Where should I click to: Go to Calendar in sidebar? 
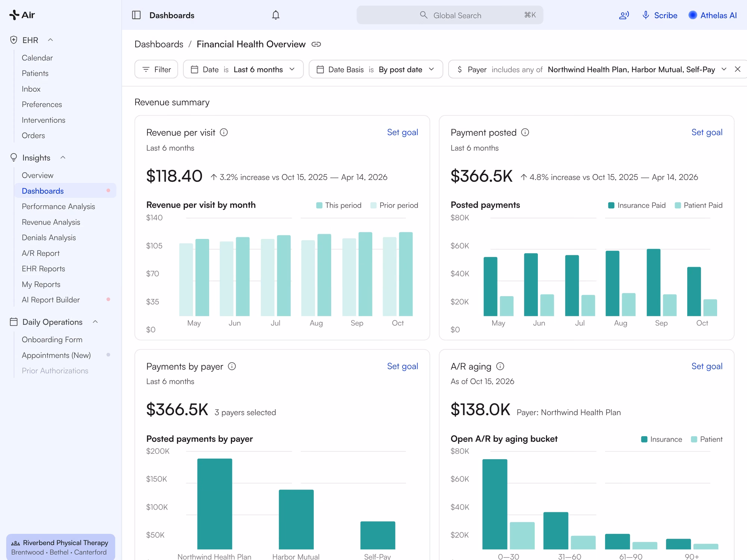37,58
